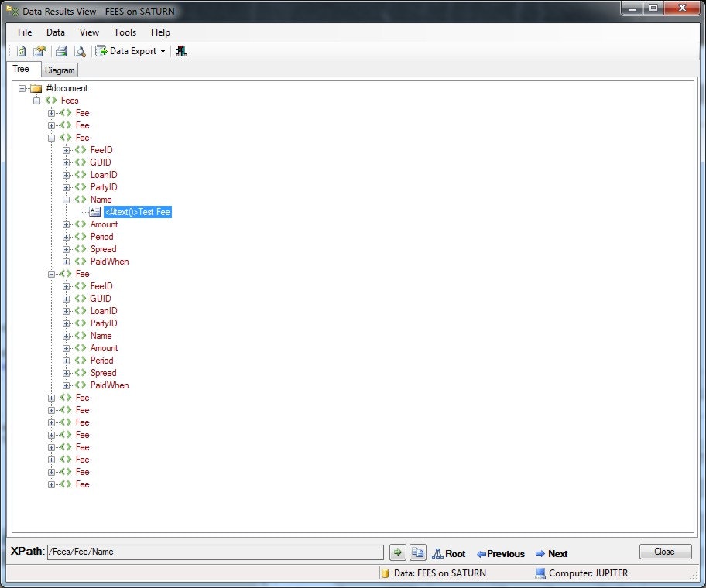This screenshot has height=588, width=706.
Task: Execute the XPath query with the green arrow
Action: 397,552
